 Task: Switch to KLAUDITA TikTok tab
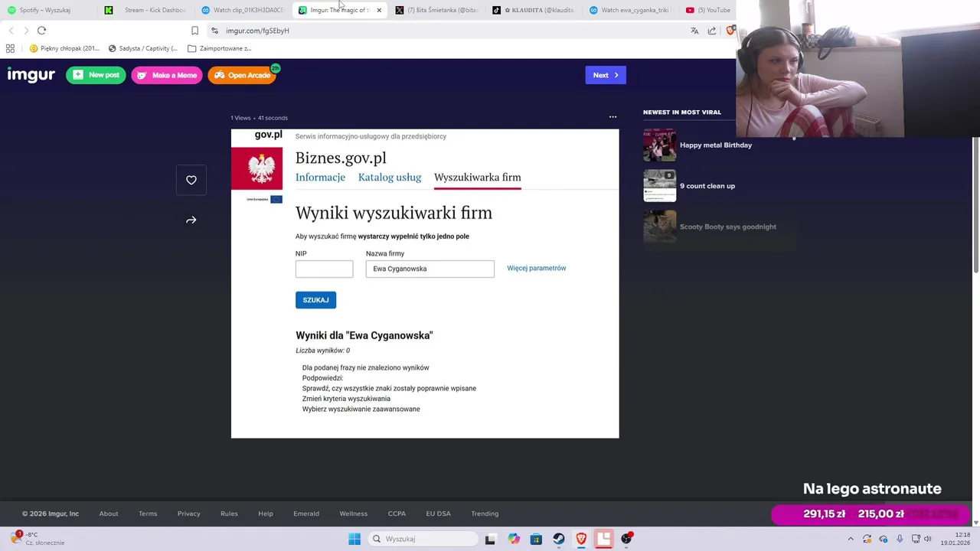pyautogui.click(x=534, y=10)
